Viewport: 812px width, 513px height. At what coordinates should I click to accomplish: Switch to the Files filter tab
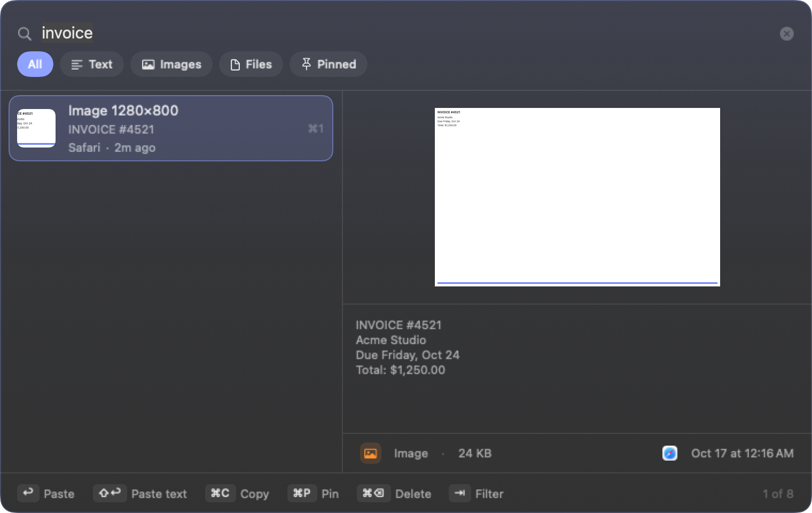click(x=251, y=64)
